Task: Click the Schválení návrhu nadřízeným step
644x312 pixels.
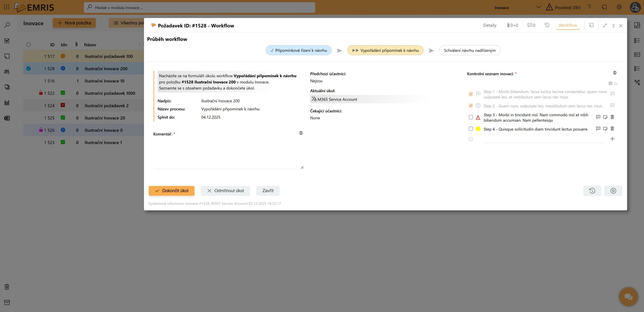Action: [469, 50]
